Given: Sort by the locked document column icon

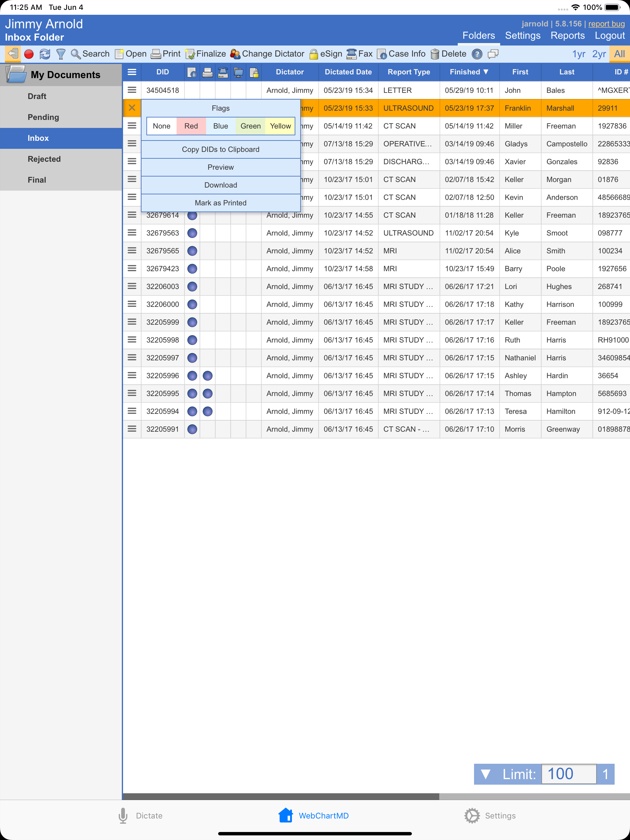Looking at the screenshot, I should pyautogui.click(x=254, y=72).
